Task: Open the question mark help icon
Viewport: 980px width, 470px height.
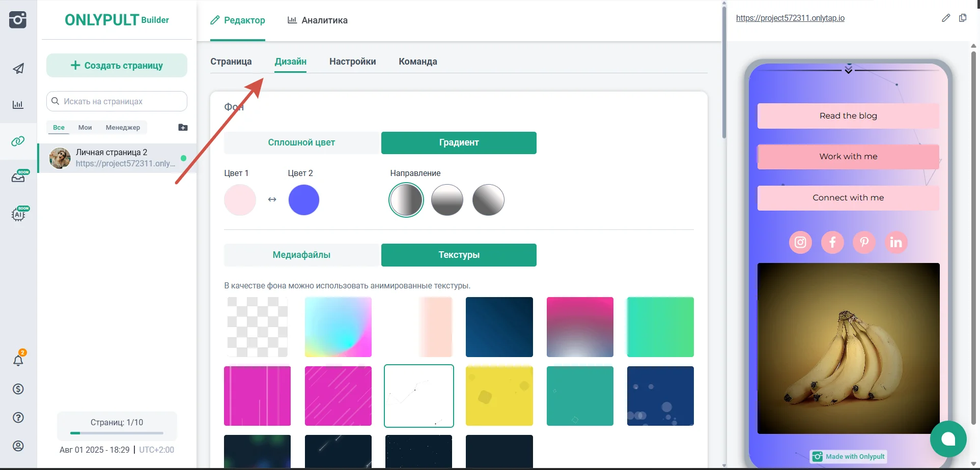Action: pos(18,418)
